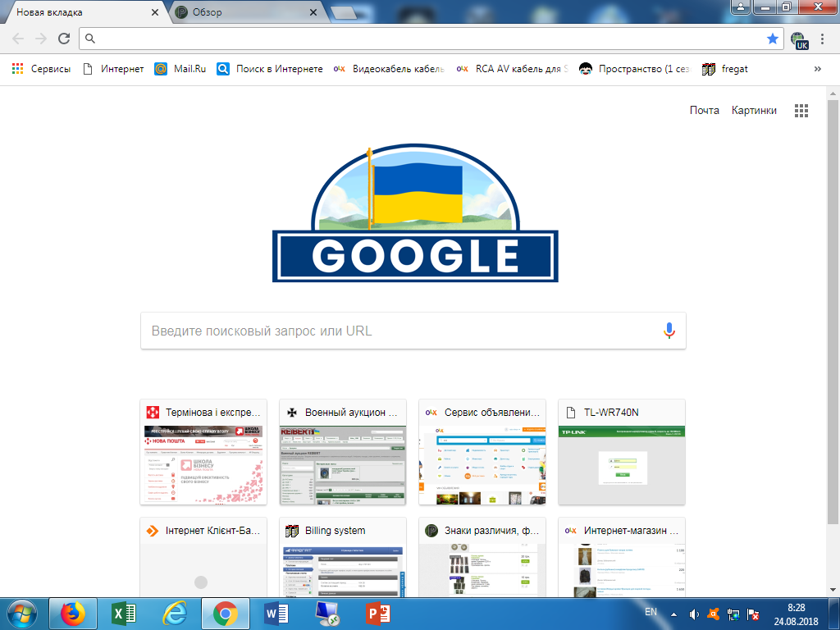The height and width of the screenshot is (630, 840).
Task: Open network status tray icon
Action: click(x=733, y=614)
